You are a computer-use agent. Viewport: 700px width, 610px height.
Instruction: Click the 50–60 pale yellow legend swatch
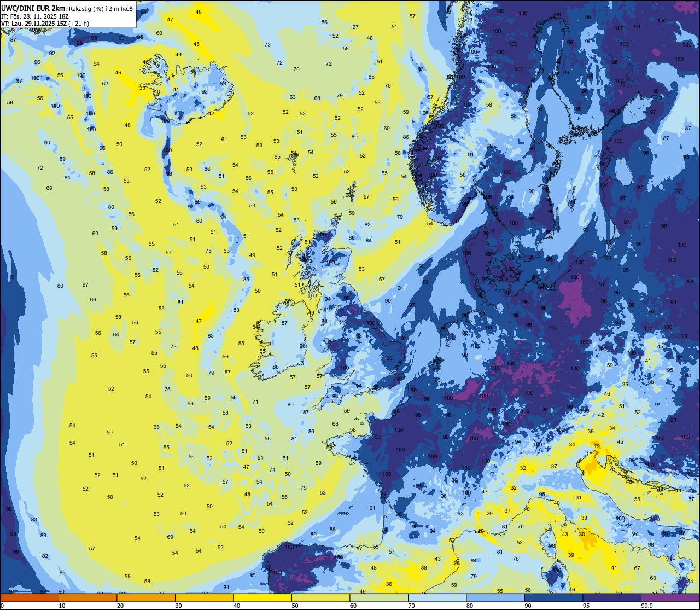[x=320, y=597]
